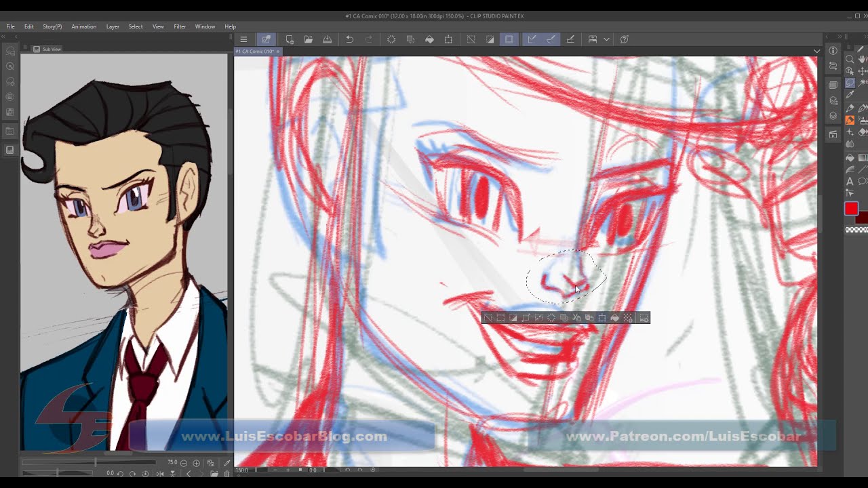Select the Eraser tool
The height and width of the screenshot is (488, 868).
pyautogui.click(x=863, y=132)
